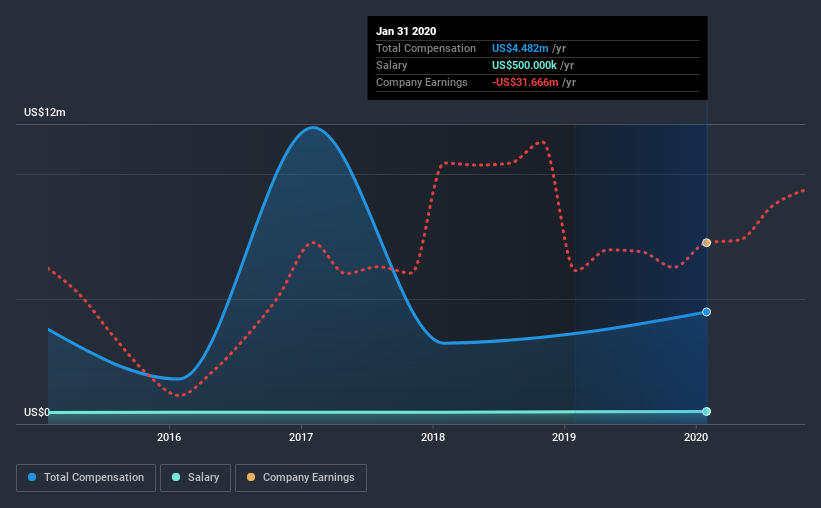Click the blue Total Compensation data point marker

(x=706, y=312)
